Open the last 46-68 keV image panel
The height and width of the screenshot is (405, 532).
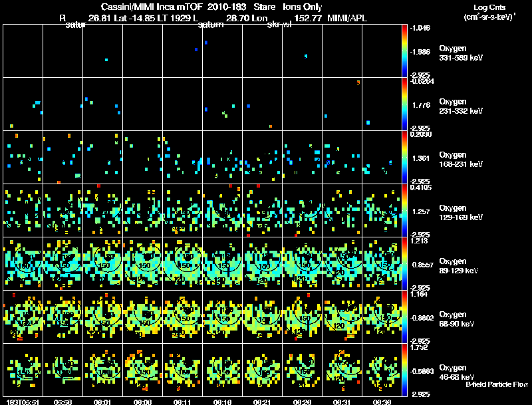pyautogui.click(x=382, y=370)
